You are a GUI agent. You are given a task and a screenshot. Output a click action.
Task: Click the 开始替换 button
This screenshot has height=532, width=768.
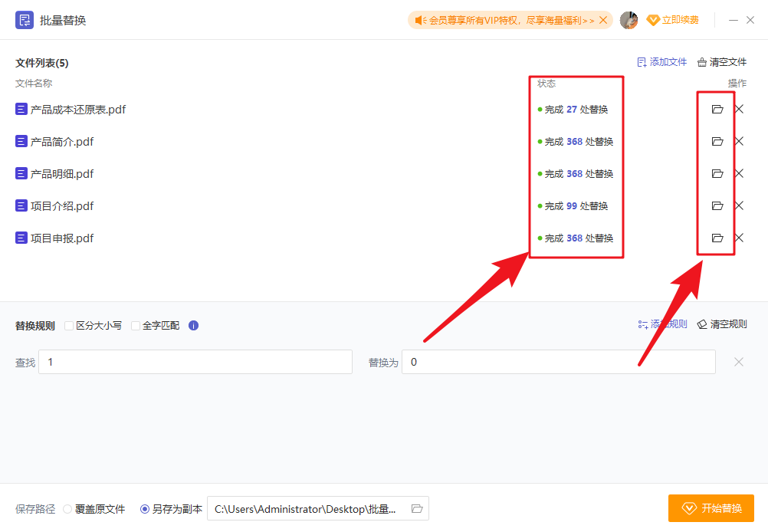(x=710, y=507)
